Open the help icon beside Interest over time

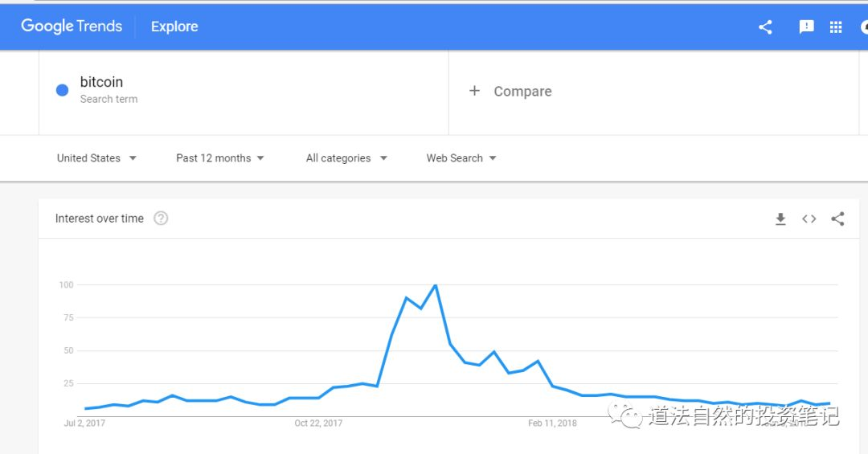pos(161,218)
